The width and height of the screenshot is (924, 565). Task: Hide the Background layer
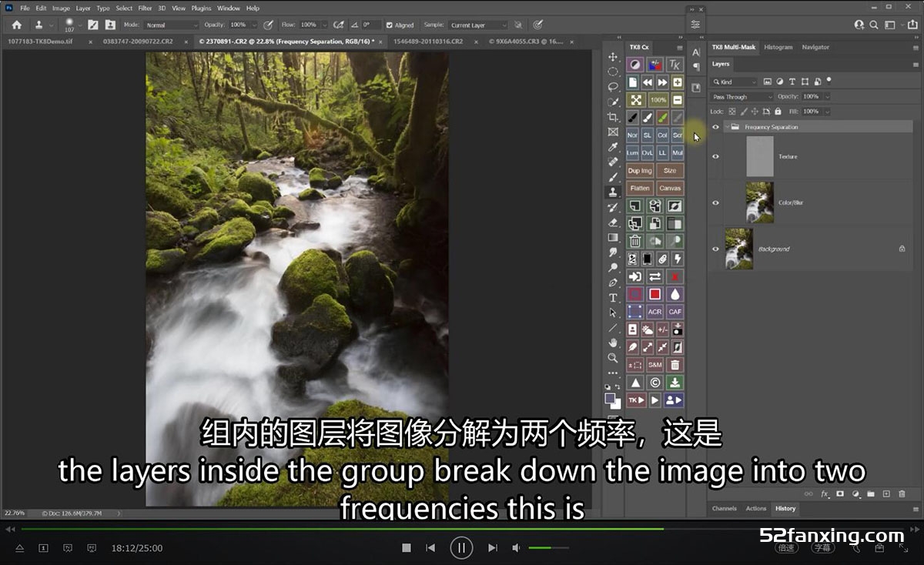click(716, 249)
